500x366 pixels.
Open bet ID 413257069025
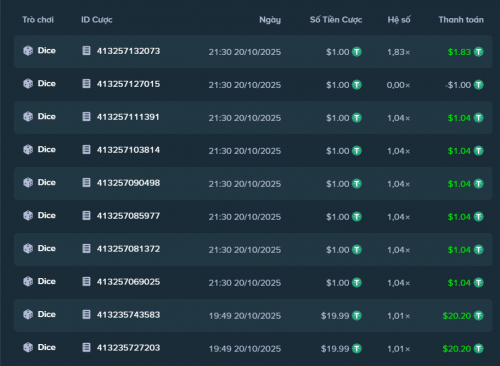coord(128,282)
